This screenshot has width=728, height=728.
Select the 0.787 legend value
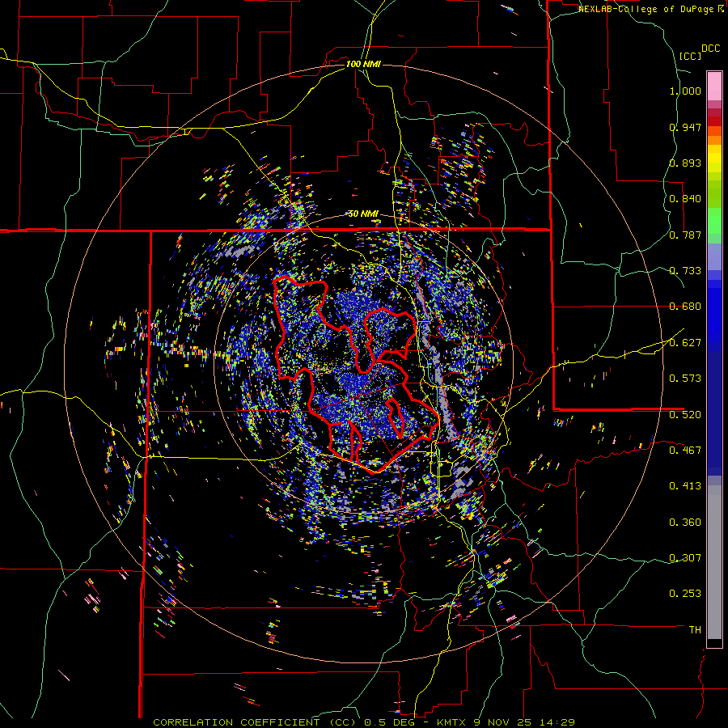(x=685, y=235)
